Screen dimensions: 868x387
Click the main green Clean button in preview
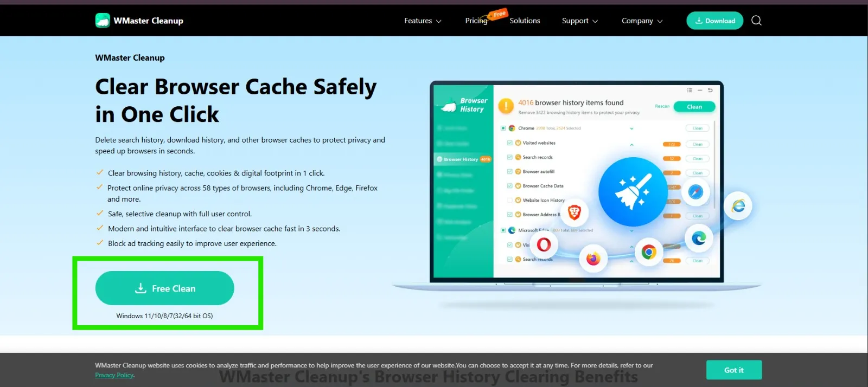coord(694,107)
